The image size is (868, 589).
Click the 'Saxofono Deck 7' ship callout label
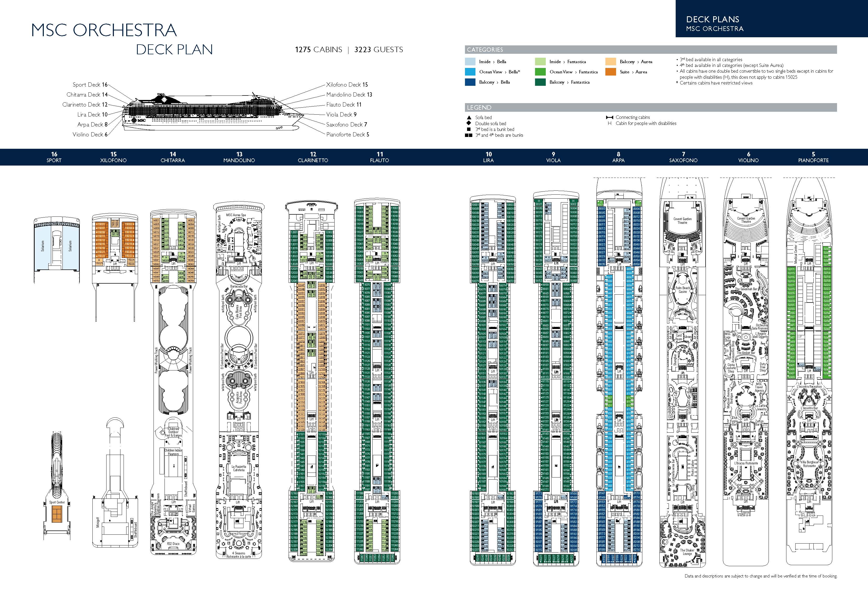[347, 124]
